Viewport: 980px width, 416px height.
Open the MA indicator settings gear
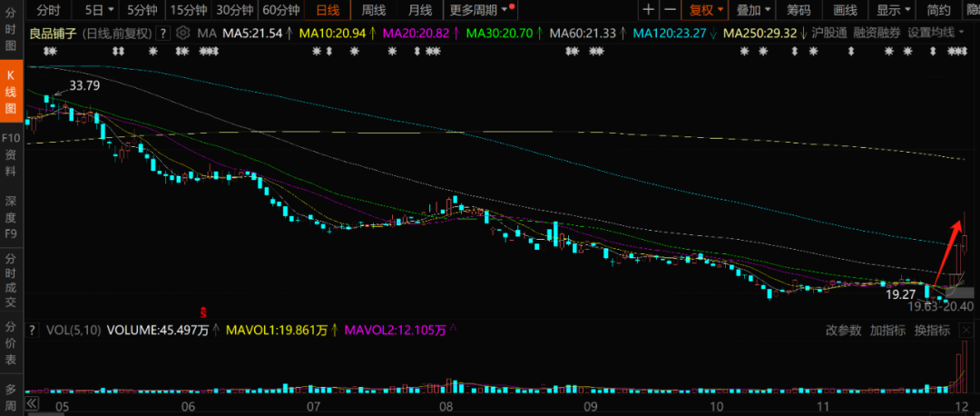click(183, 34)
